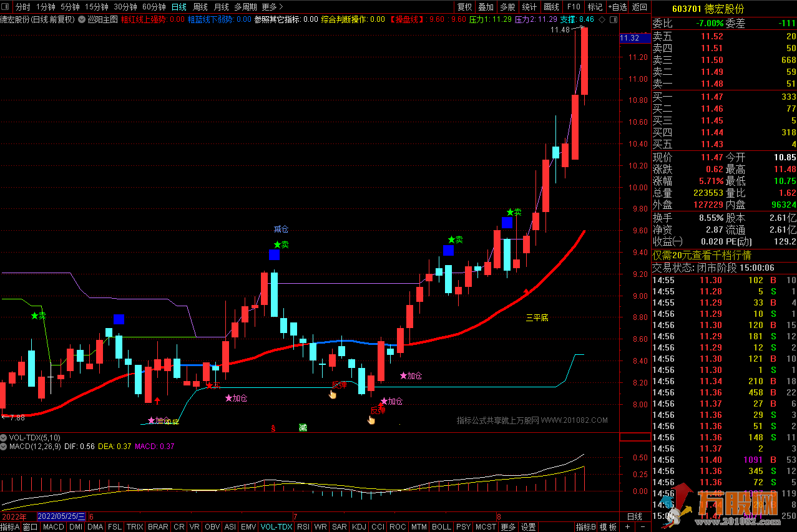The height and width of the screenshot is (532, 797).
Task: Switch to 分时 intraday view
Action: [x=22, y=7]
